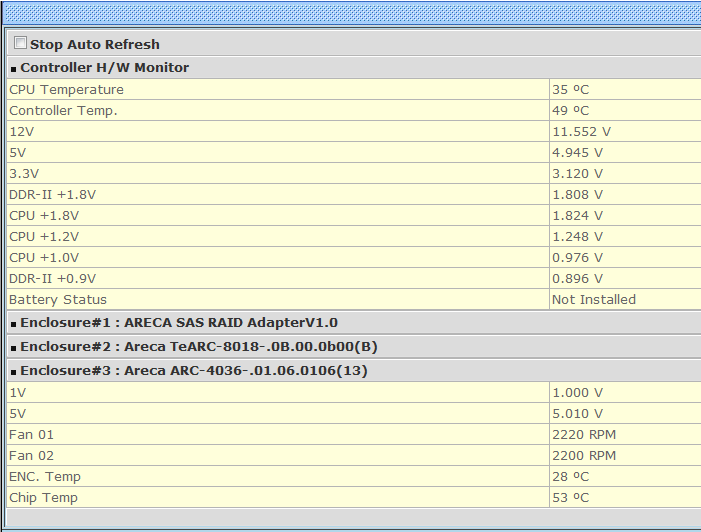Enable the Stop Auto Refresh checkbox
Screen dimensions: 701x532
[x=20, y=44]
